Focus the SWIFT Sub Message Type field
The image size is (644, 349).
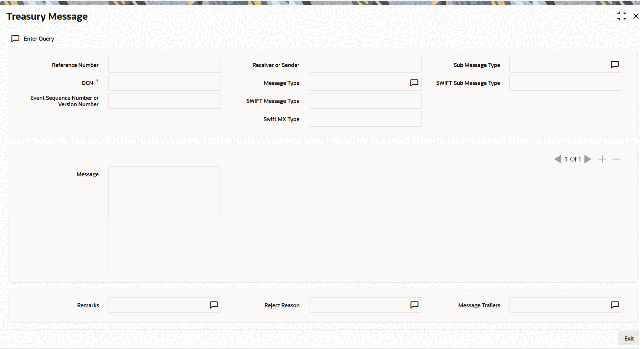pyautogui.click(x=566, y=83)
